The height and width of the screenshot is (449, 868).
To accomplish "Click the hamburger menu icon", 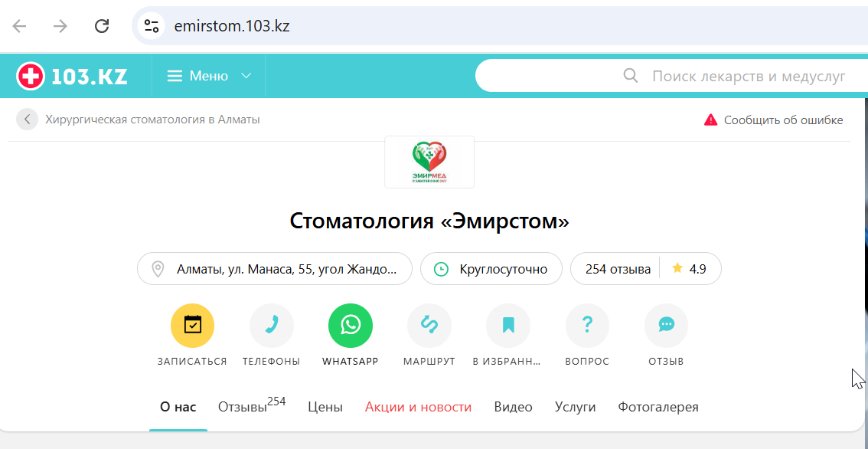I will [x=175, y=76].
